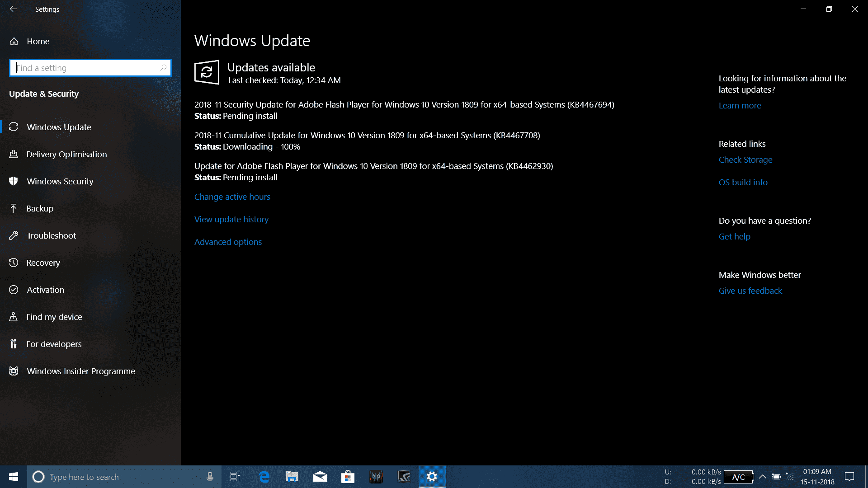Viewport: 868px width, 488px height.
Task: Open Mail app from taskbar
Action: tap(320, 477)
